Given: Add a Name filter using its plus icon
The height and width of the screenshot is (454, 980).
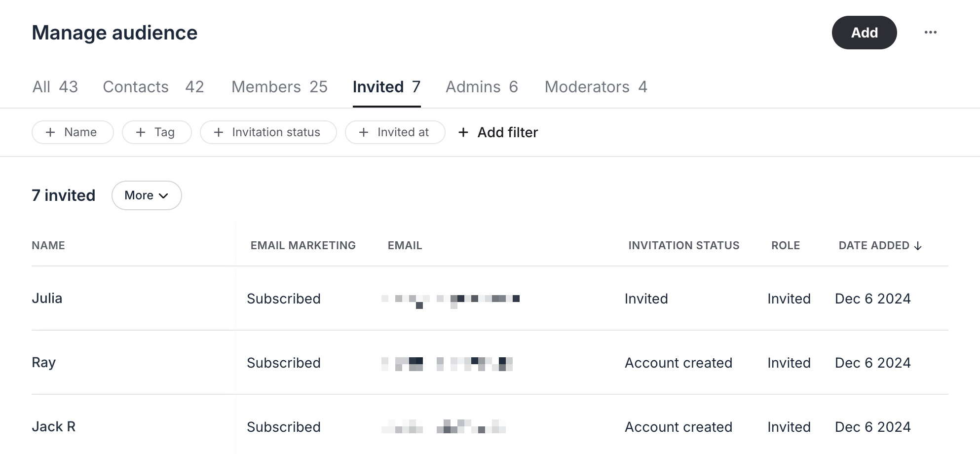Looking at the screenshot, I should tap(50, 132).
